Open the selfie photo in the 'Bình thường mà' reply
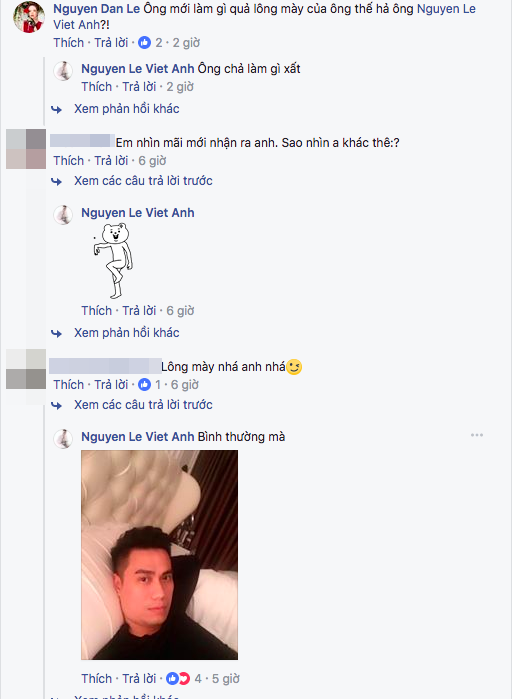 tap(160, 555)
